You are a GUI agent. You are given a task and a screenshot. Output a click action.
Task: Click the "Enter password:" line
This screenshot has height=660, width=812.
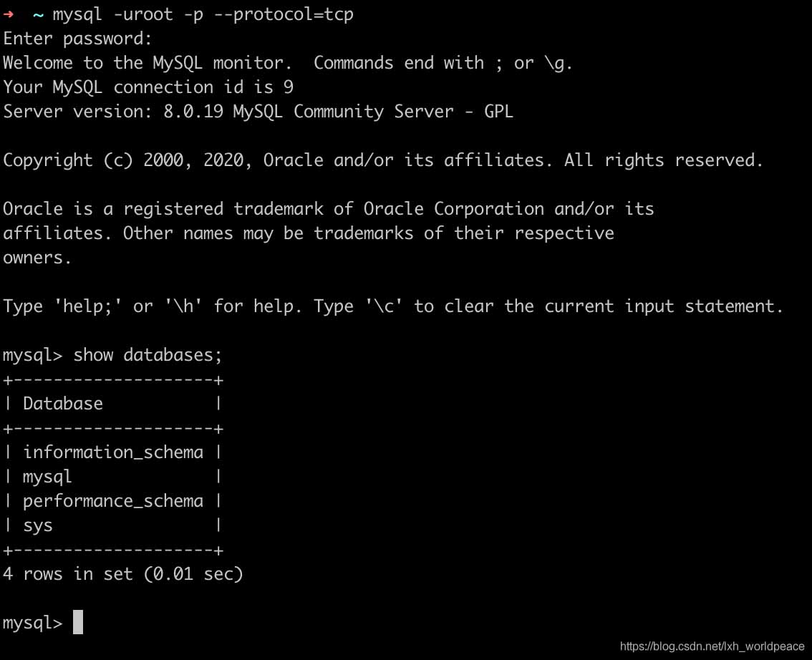77,39
